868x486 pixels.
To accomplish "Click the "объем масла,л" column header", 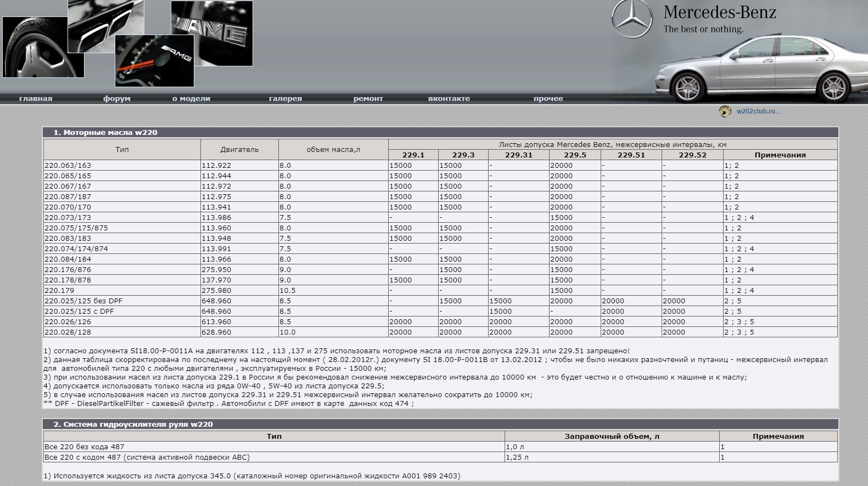I will click(333, 150).
